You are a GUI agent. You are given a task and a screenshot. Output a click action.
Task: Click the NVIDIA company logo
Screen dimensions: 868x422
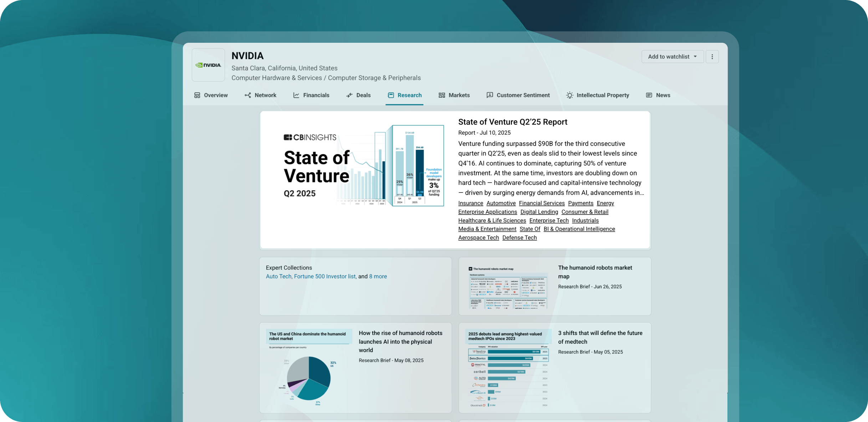(x=209, y=65)
